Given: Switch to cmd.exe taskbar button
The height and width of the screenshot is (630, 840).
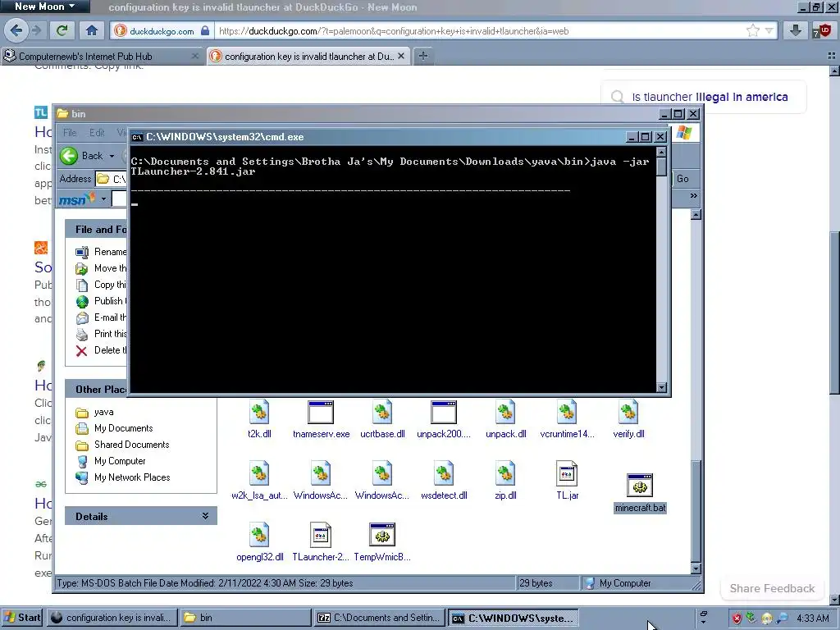Looking at the screenshot, I should (x=514, y=618).
